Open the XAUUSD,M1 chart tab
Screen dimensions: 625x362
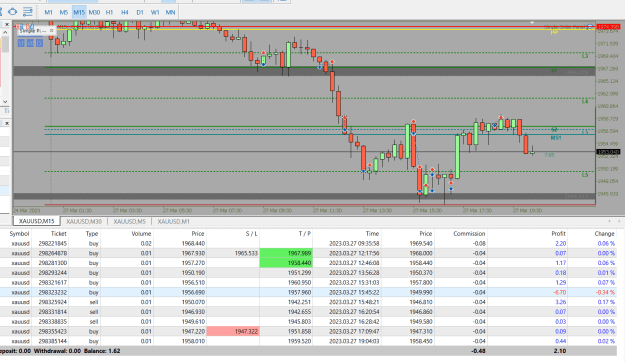click(173, 221)
